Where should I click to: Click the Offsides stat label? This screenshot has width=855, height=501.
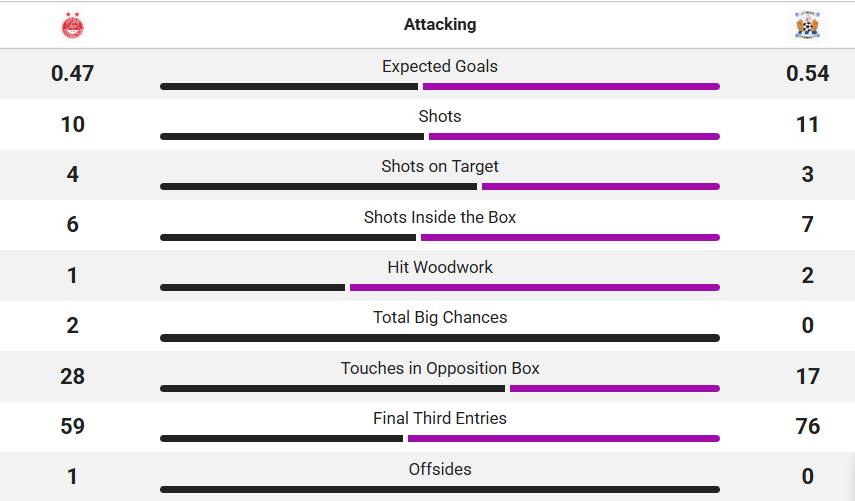point(440,469)
